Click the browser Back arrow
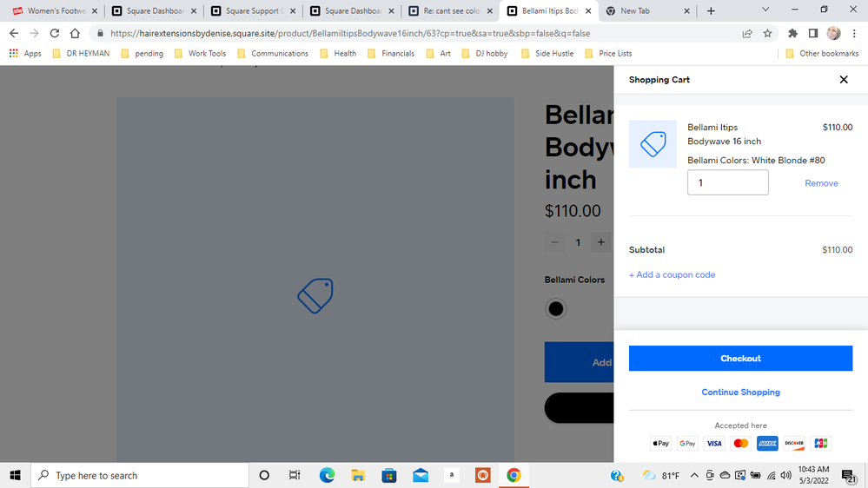Viewport: 868px width, 488px height. tap(14, 33)
